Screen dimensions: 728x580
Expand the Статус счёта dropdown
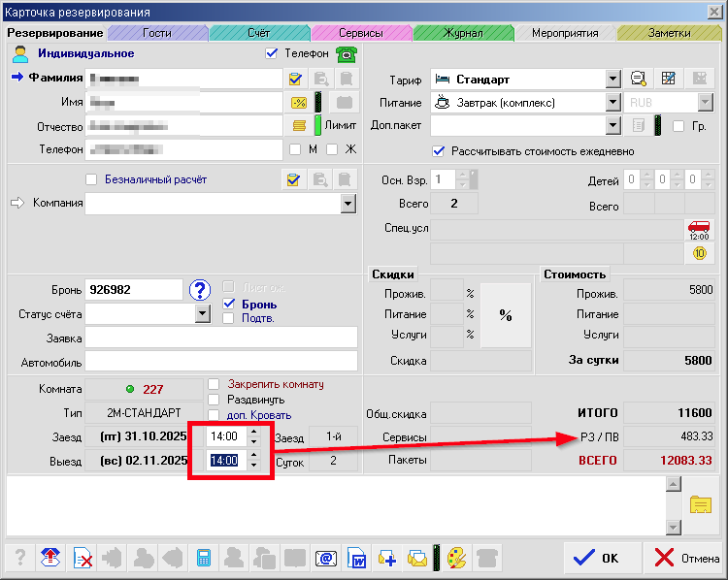coord(203,314)
